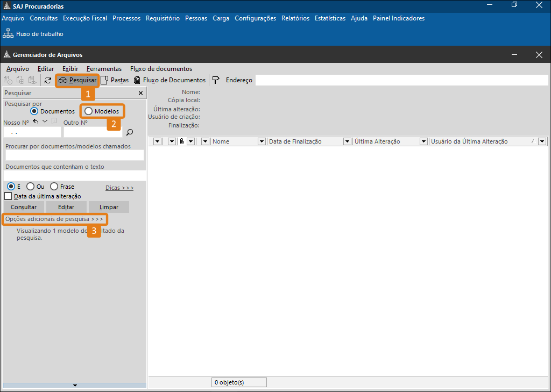Choose the Ou search operator
The image size is (551, 392).
click(30, 187)
